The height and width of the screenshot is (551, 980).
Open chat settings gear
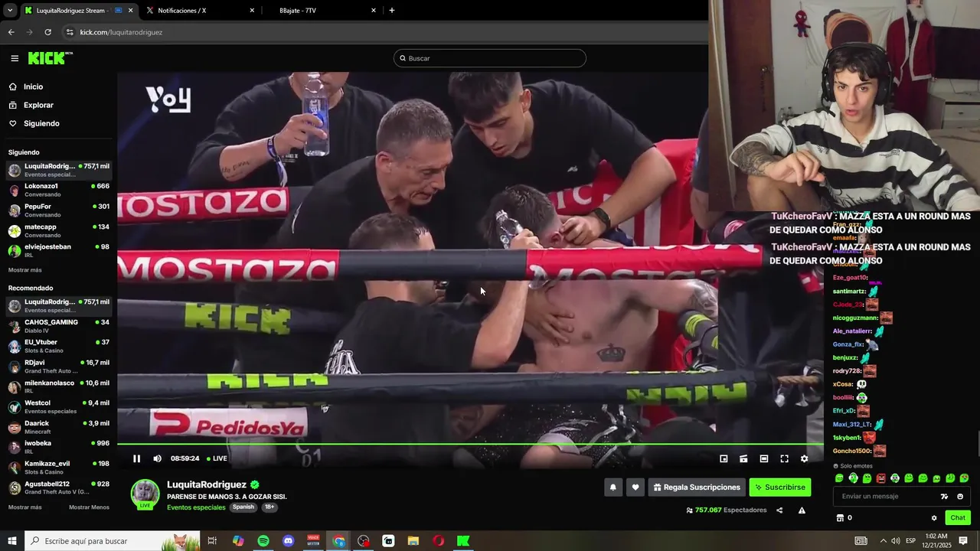coord(934,518)
